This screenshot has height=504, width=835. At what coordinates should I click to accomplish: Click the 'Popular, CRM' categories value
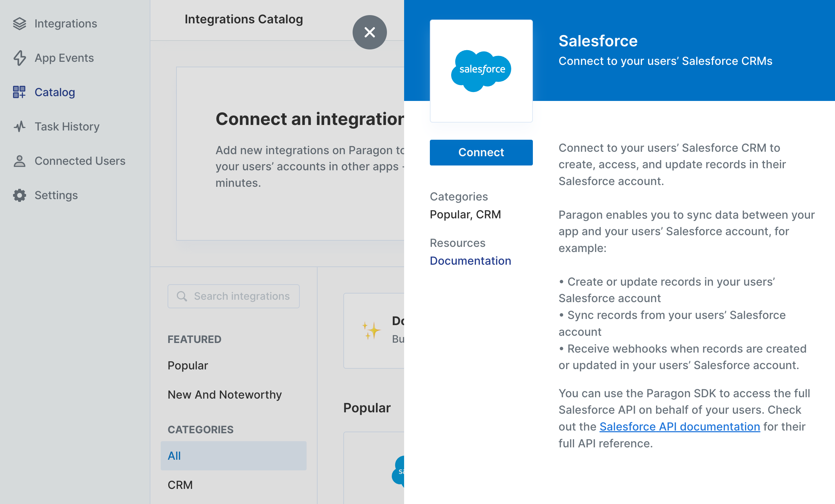[x=465, y=215]
